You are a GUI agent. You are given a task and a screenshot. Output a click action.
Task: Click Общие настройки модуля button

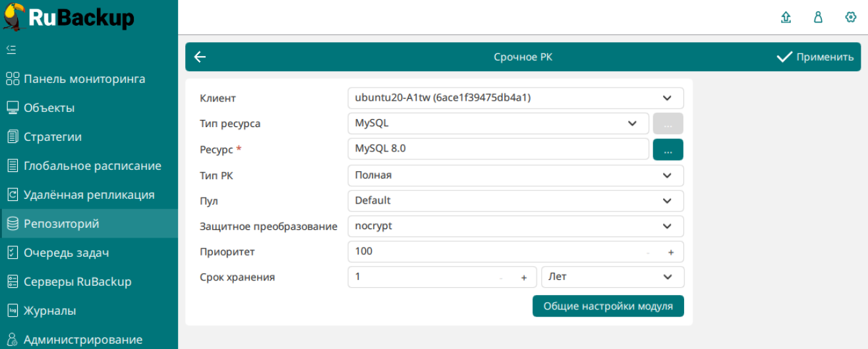[x=608, y=306]
